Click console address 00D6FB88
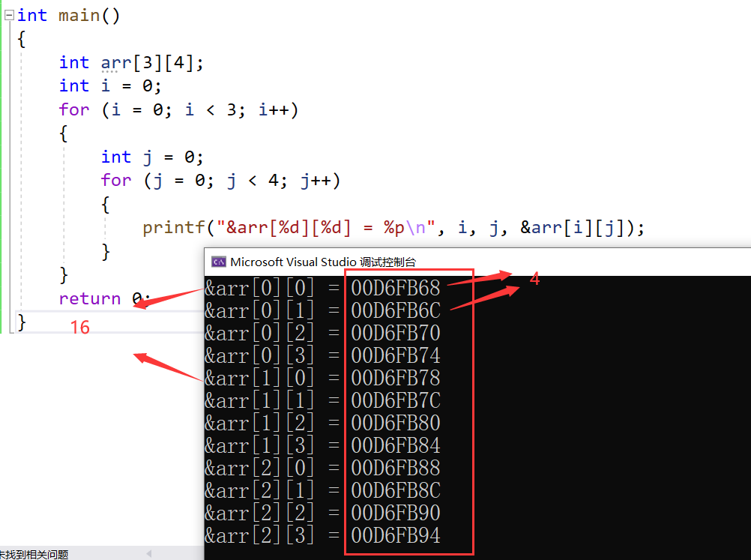The height and width of the screenshot is (560, 751). [x=396, y=468]
